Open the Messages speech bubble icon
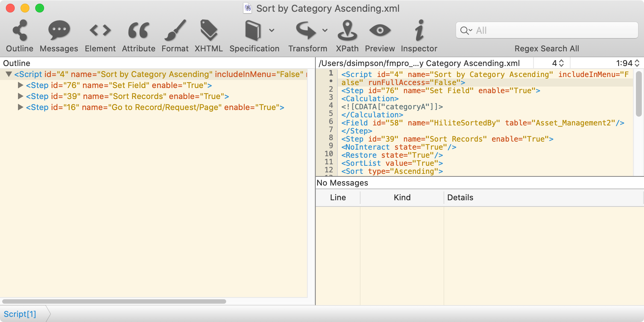644x322 pixels. click(59, 30)
